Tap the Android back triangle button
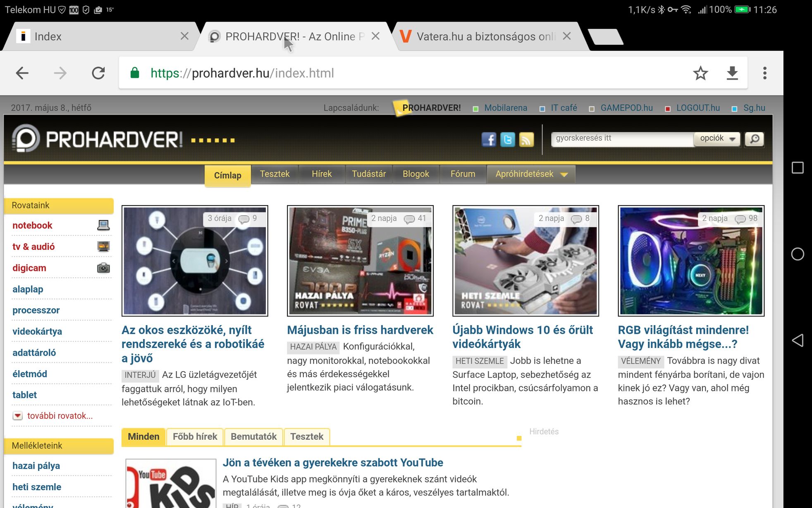Image resolution: width=812 pixels, height=508 pixels. tap(798, 340)
